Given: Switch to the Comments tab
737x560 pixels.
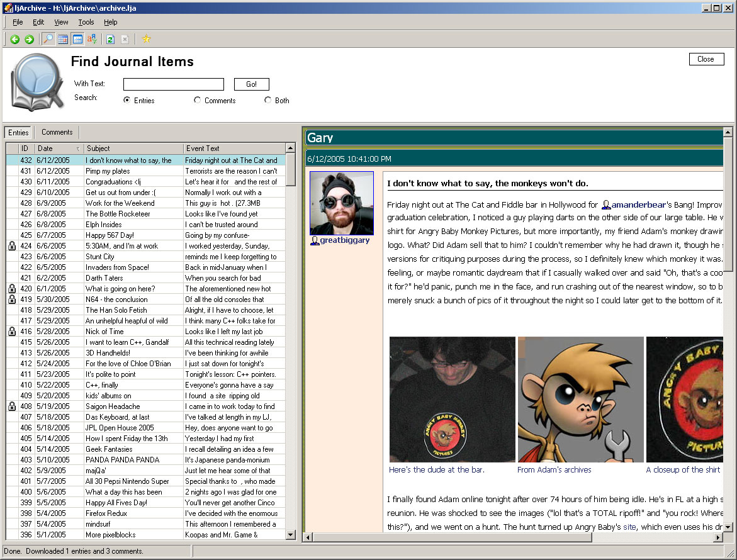Looking at the screenshot, I should click(57, 132).
